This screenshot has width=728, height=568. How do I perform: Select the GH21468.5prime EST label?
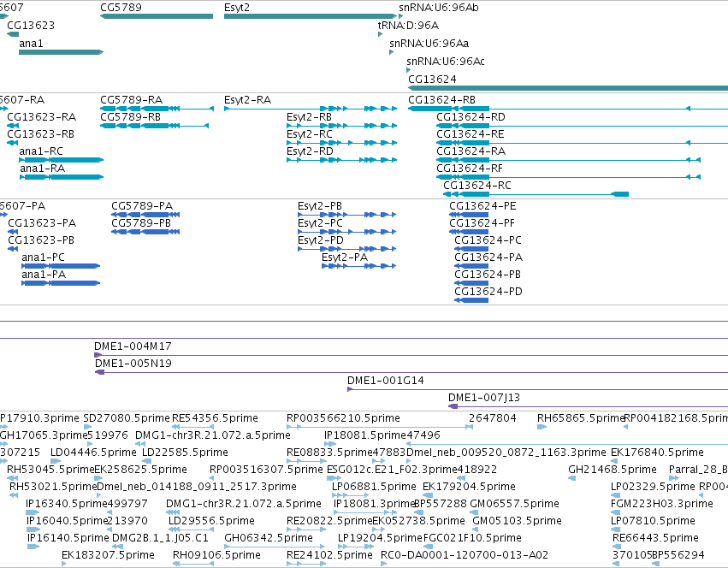coord(613,470)
